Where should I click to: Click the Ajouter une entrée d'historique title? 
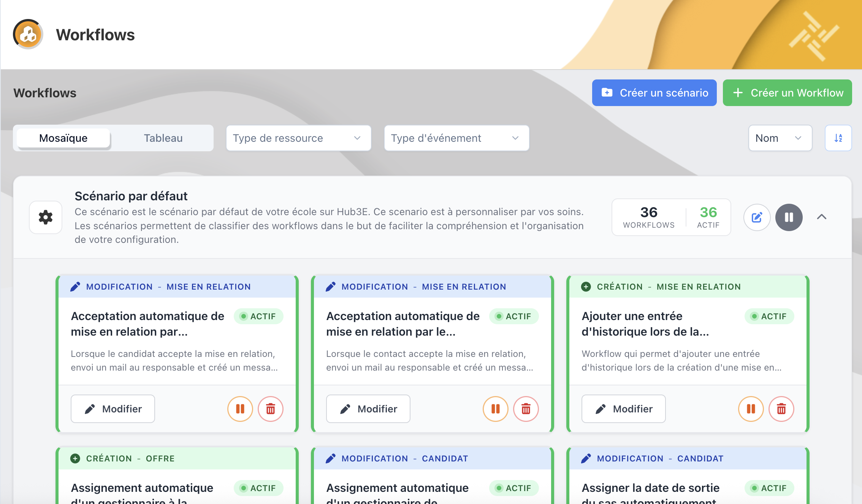coord(645,324)
